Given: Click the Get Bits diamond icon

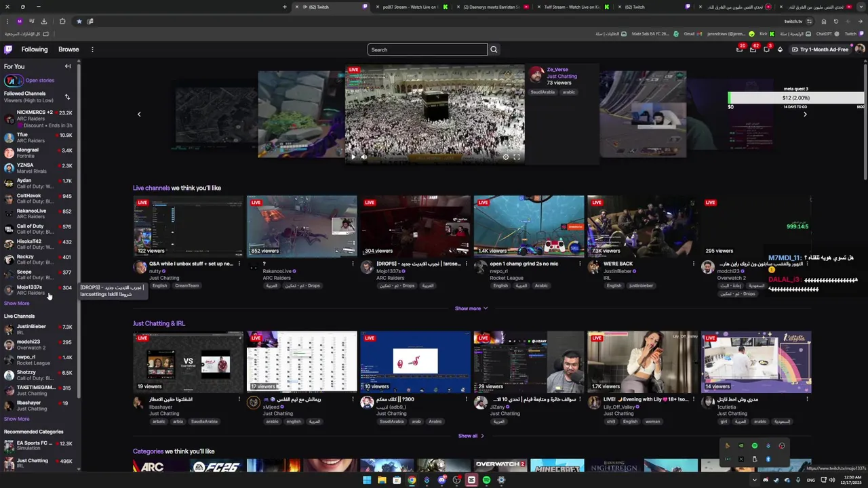Looking at the screenshot, I should click(780, 49).
